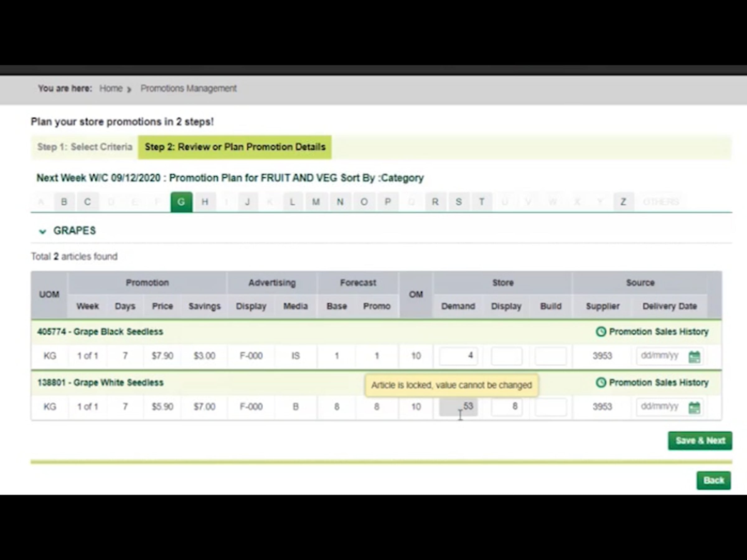This screenshot has width=747, height=560.
Task: Open Home breadcrumb link
Action: [111, 88]
